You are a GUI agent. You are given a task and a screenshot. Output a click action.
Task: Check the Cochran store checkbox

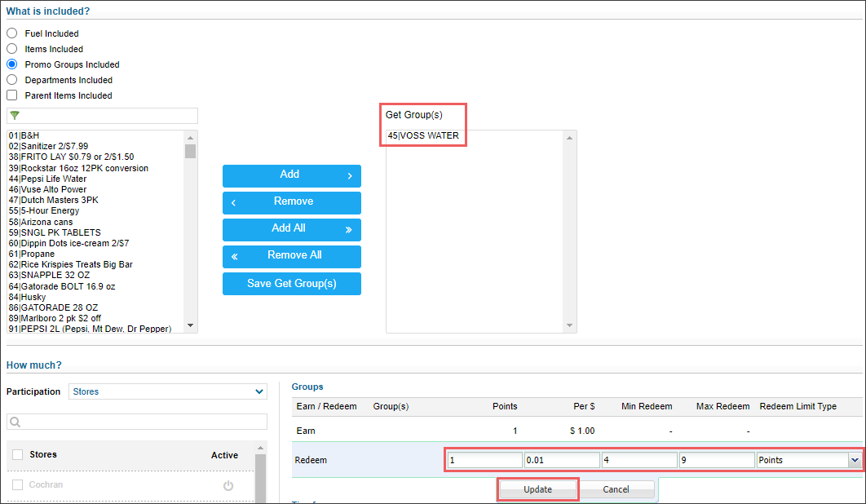pyautogui.click(x=18, y=484)
